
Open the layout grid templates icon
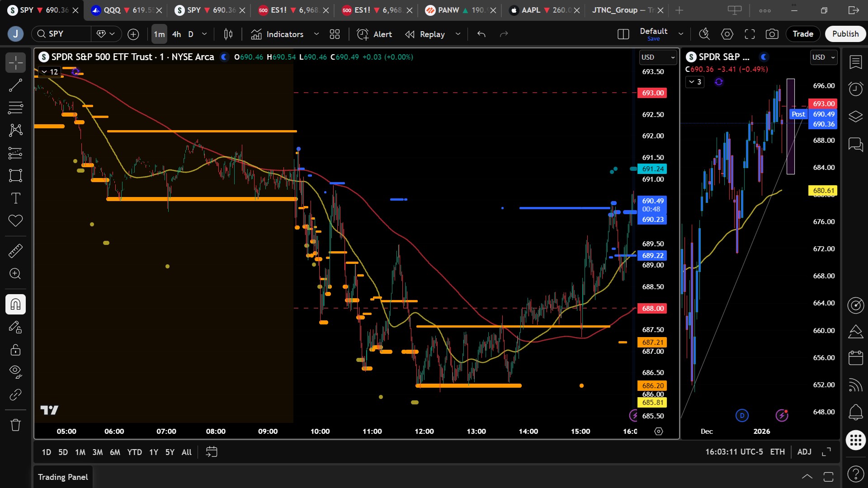(x=335, y=34)
